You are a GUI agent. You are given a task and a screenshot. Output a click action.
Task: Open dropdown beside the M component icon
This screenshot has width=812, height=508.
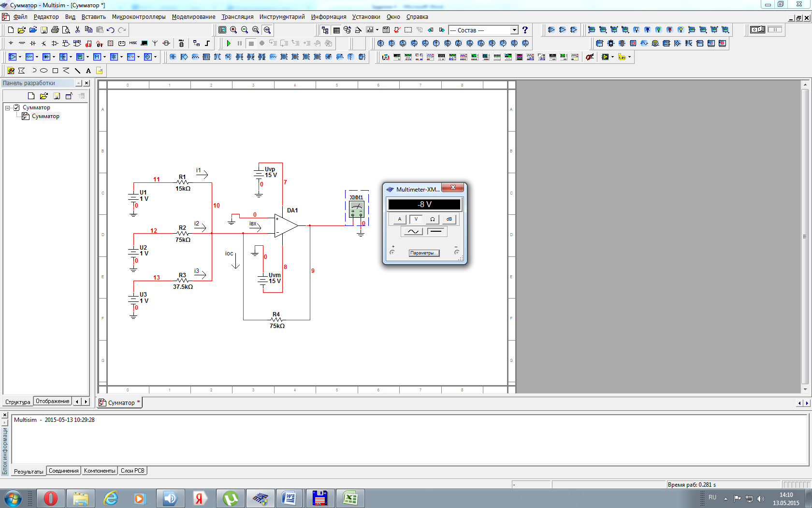[x=104, y=57]
